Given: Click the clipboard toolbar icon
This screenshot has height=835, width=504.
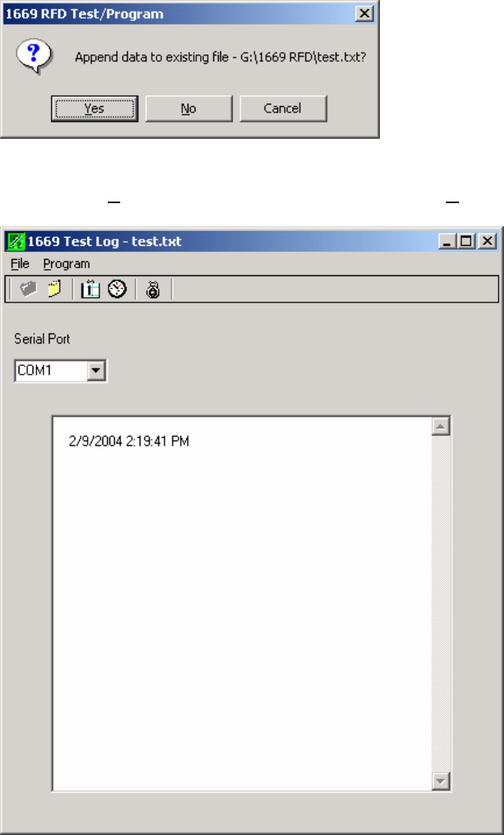Looking at the screenshot, I should coord(91,289).
